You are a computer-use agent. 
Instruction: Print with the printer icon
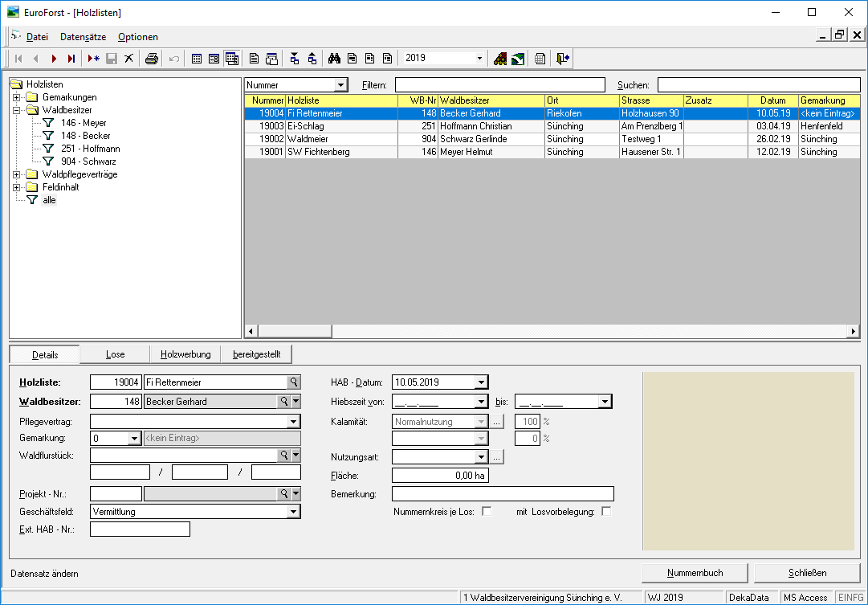click(x=152, y=58)
